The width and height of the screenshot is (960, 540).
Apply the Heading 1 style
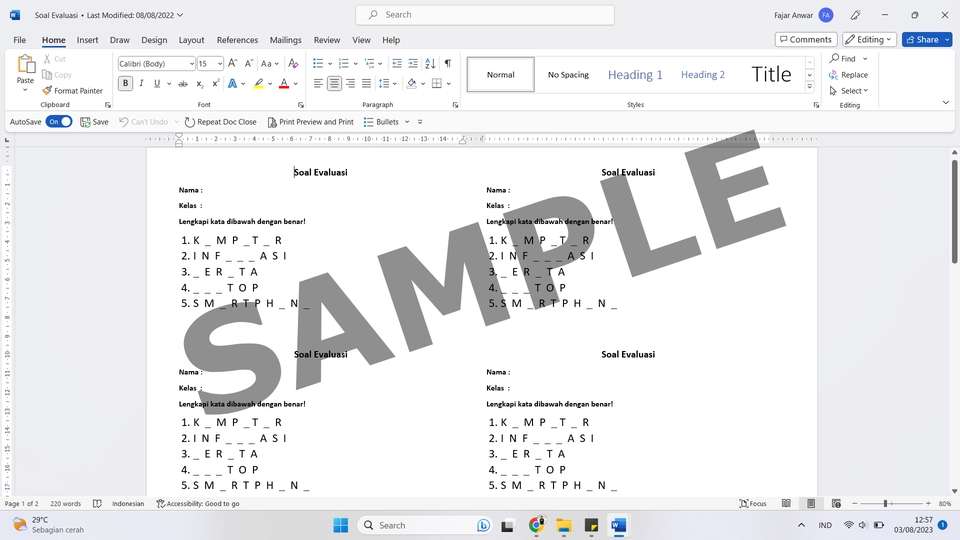(636, 75)
